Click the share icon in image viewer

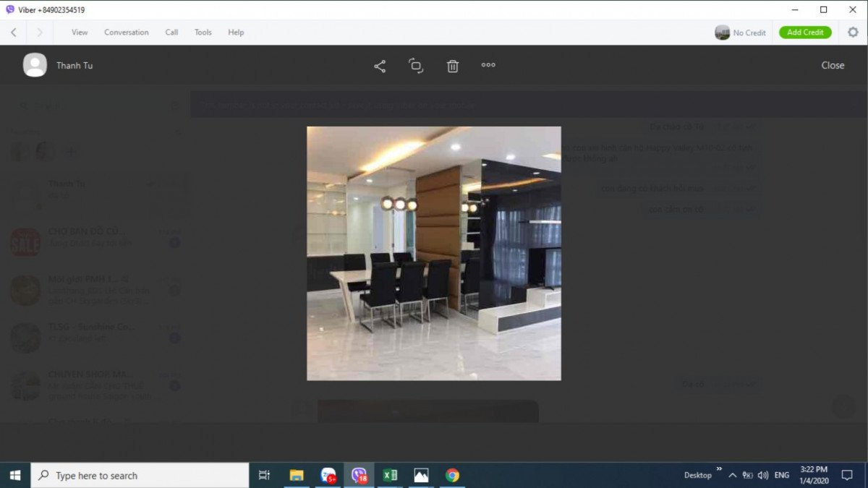click(x=380, y=66)
